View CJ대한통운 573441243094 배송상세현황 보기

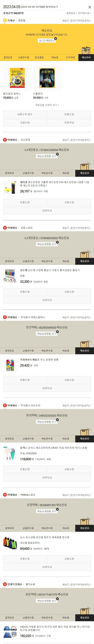47,156
